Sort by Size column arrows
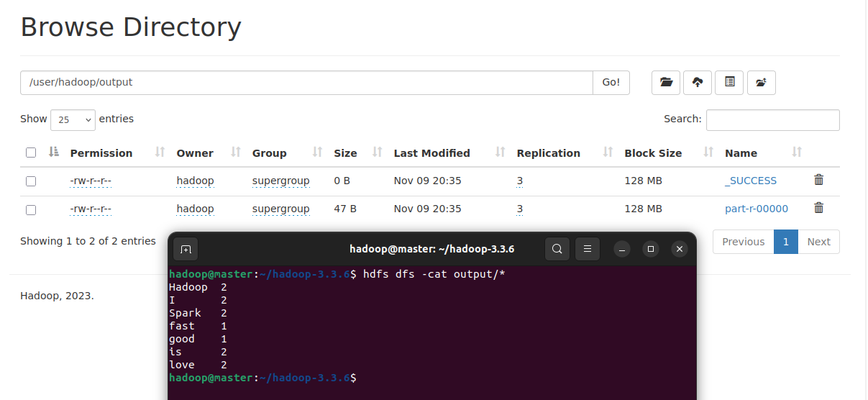This screenshot has height=400, width=868. tap(378, 153)
